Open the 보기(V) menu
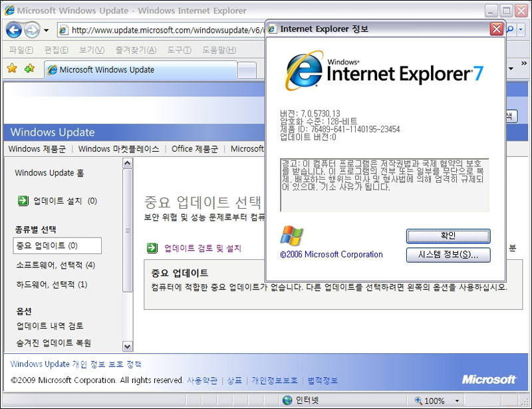Viewport: 532px width, 409px height. (92, 50)
